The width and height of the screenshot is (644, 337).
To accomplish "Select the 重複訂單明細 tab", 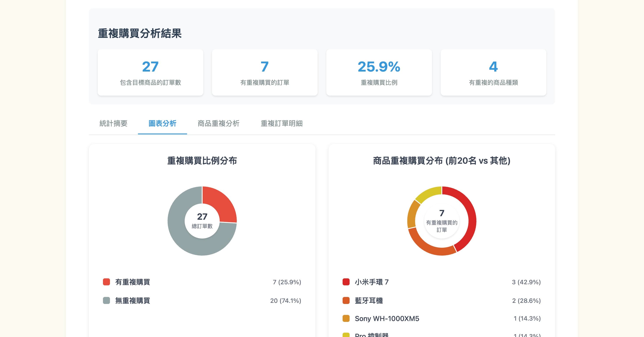I will 281,123.
